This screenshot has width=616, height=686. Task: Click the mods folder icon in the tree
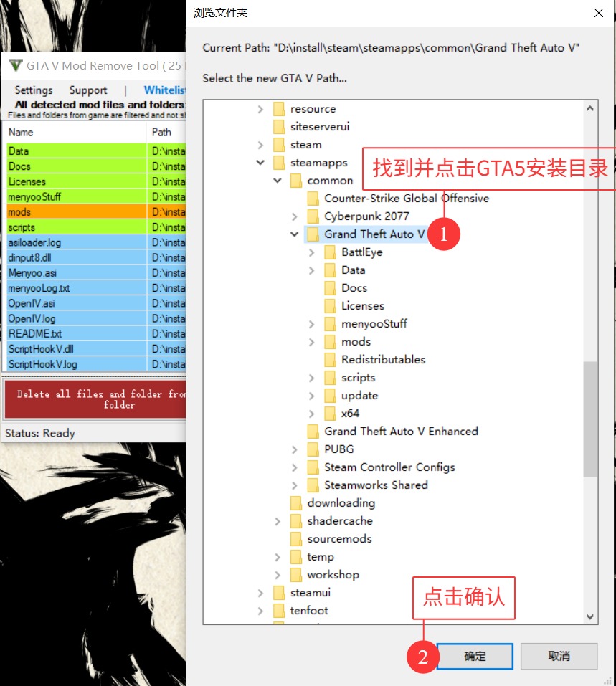click(x=329, y=341)
